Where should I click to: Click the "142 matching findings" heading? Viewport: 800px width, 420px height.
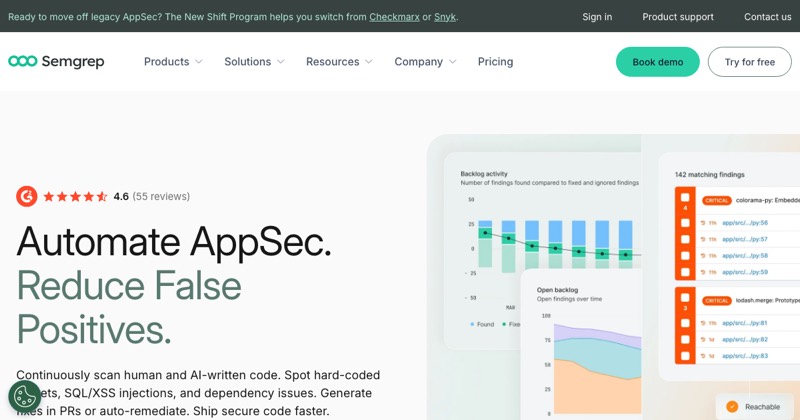pyautogui.click(x=710, y=175)
